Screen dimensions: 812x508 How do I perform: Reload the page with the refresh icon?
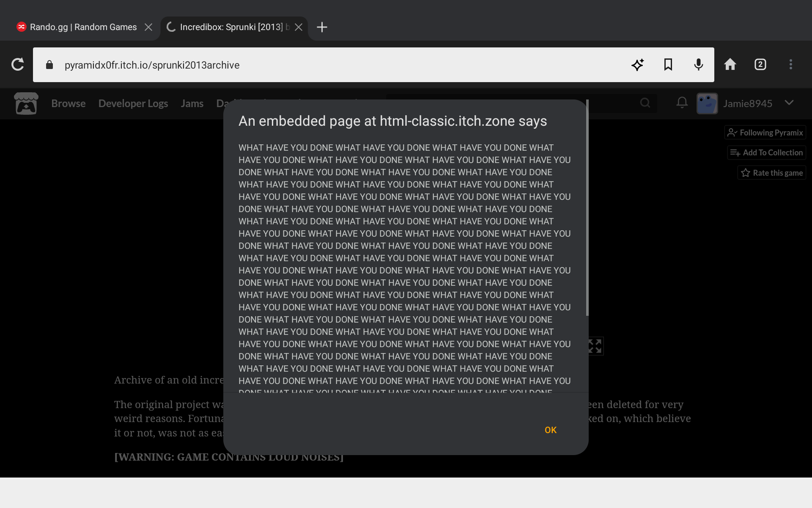17,65
